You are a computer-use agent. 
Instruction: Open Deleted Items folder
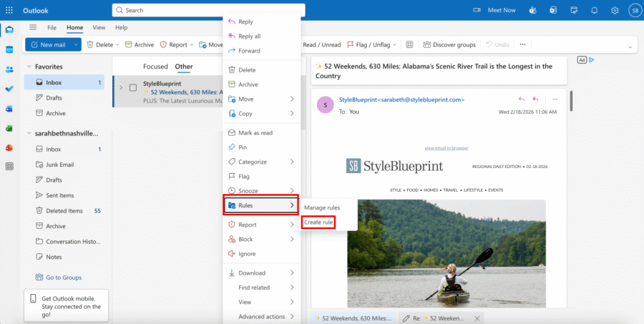[x=64, y=211]
